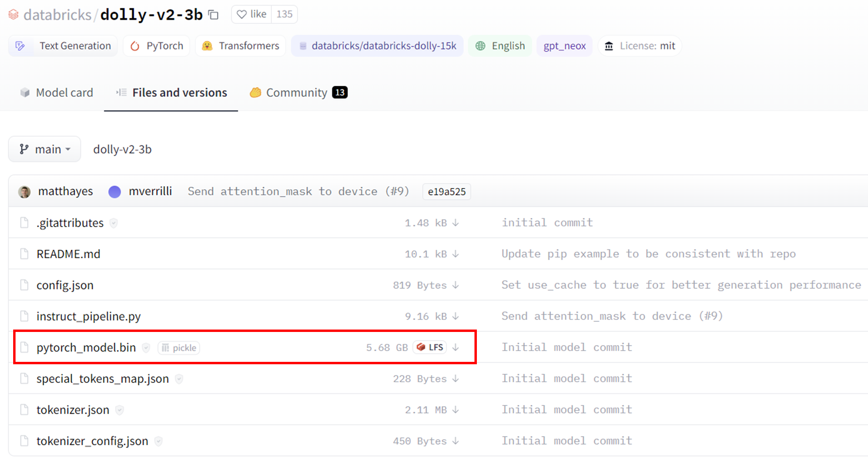Open config.json file

65,285
